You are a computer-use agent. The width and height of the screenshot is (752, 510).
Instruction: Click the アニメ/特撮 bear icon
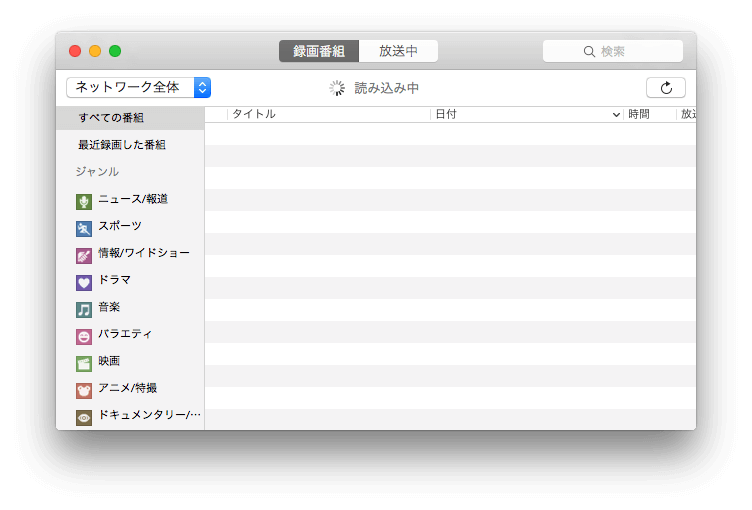coord(83,391)
